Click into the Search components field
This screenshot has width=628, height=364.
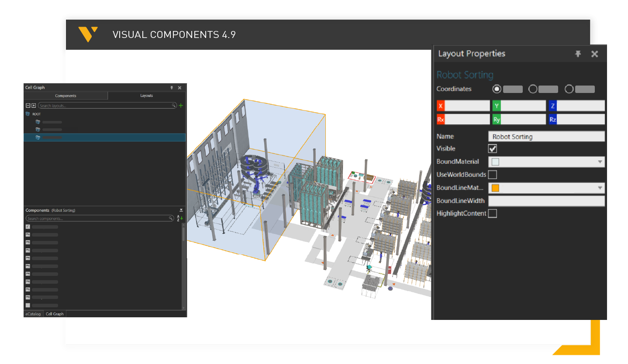(x=100, y=218)
